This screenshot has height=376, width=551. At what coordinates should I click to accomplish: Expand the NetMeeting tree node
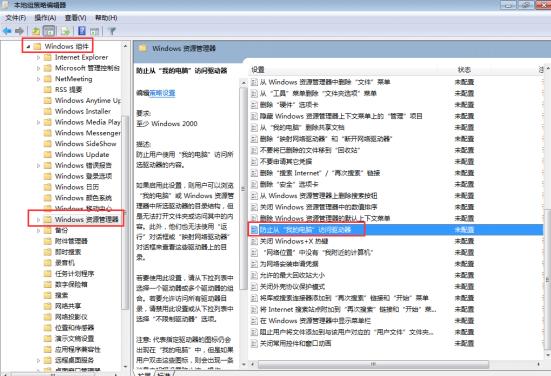tap(38, 79)
